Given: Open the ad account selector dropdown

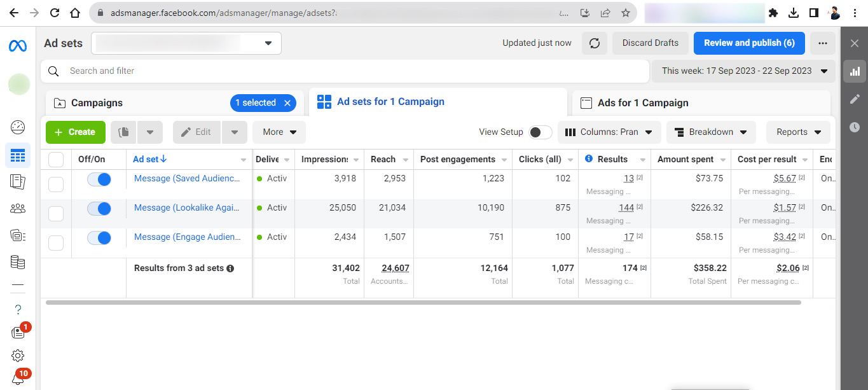Looking at the screenshot, I should pos(186,43).
